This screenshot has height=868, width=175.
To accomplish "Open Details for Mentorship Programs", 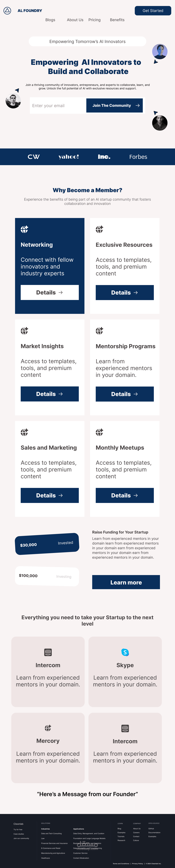I will point(125,394).
